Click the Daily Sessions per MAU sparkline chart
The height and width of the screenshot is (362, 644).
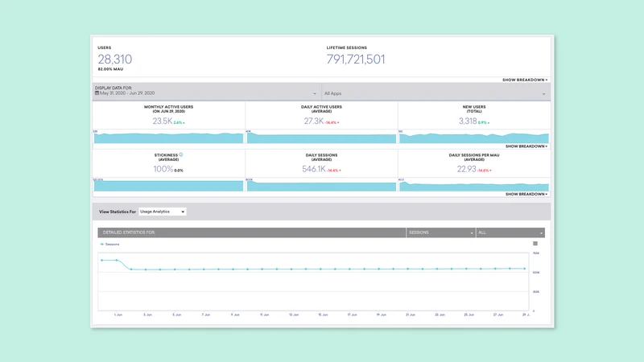474,185
